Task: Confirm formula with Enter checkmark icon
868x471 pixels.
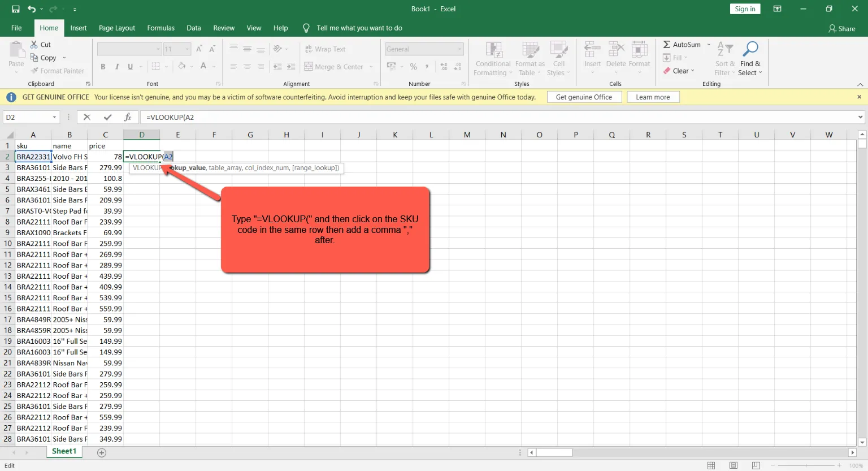Action: pyautogui.click(x=107, y=117)
